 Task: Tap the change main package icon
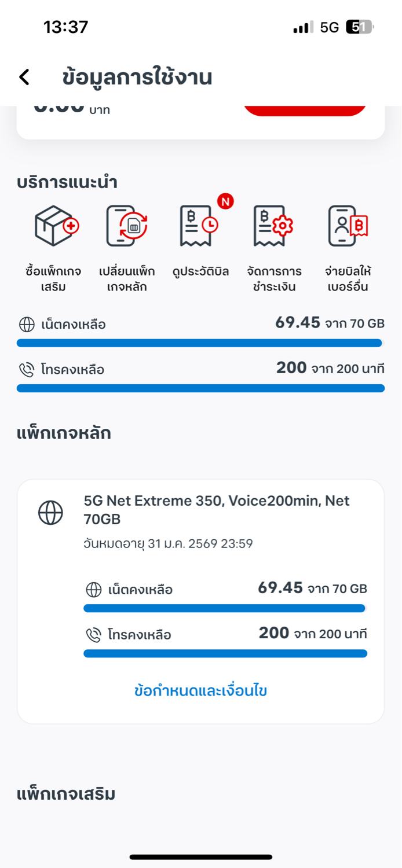(127, 226)
